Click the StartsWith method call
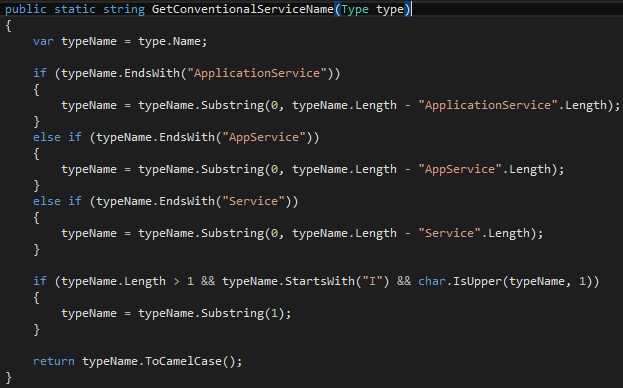623x388 pixels. click(319, 281)
